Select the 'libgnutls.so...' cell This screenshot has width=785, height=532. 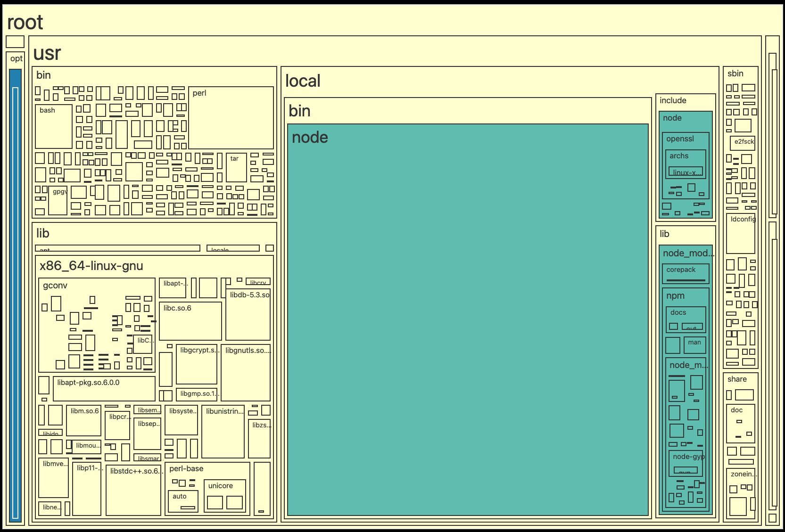(x=246, y=372)
